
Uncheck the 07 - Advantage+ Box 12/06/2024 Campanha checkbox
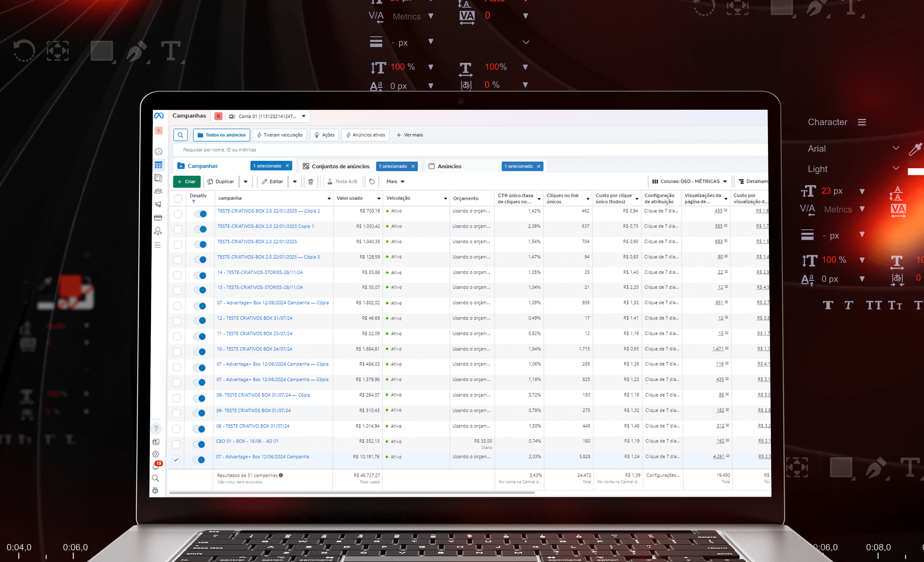pos(176,460)
